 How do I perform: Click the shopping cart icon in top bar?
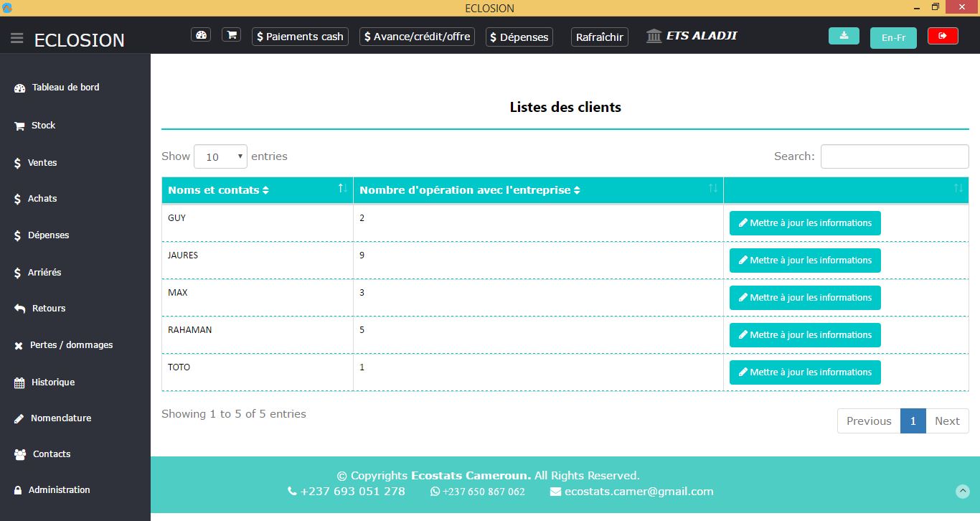click(x=231, y=35)
